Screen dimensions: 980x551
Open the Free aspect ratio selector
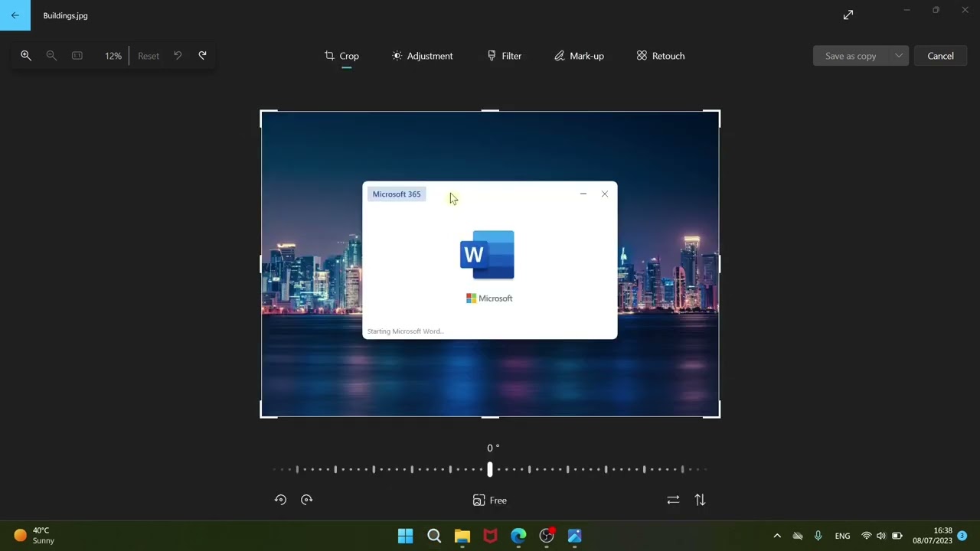pyautogui.click(x=490, y=500)
